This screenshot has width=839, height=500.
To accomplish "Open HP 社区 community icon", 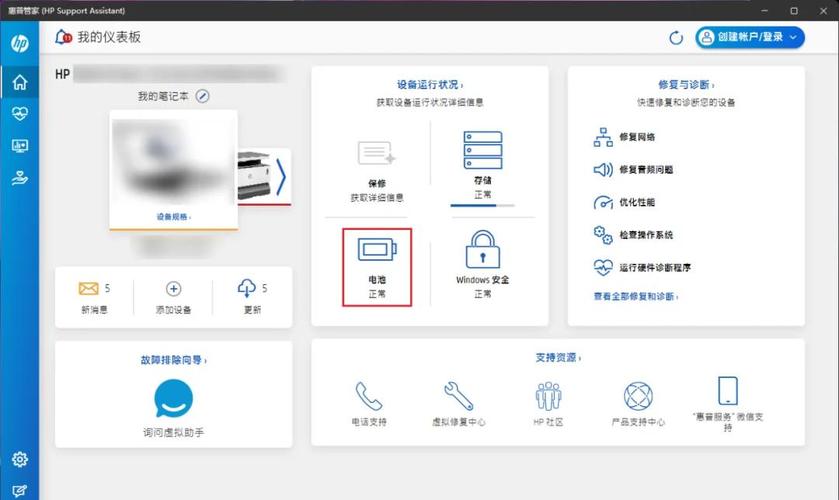I will (x=548, y=396).
